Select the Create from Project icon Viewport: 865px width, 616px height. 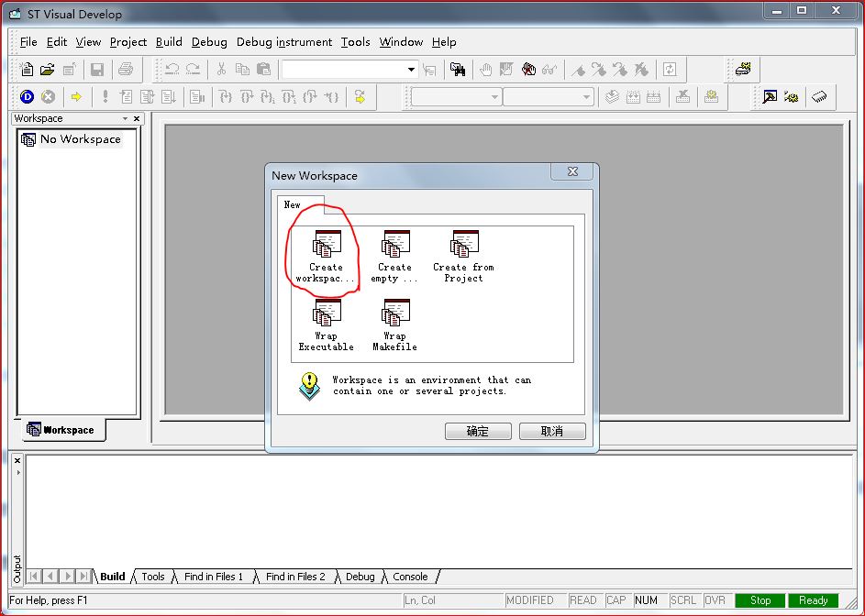(464, 257)
